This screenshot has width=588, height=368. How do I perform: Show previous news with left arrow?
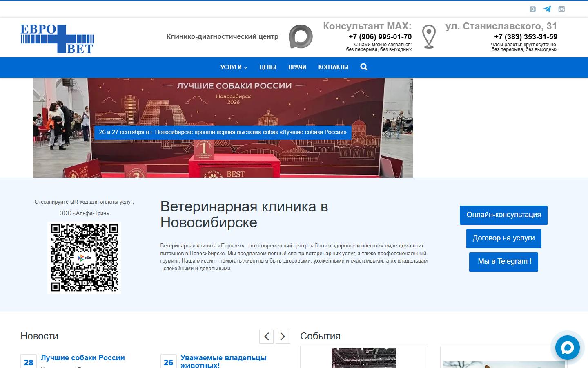click(x=266, y=337)
